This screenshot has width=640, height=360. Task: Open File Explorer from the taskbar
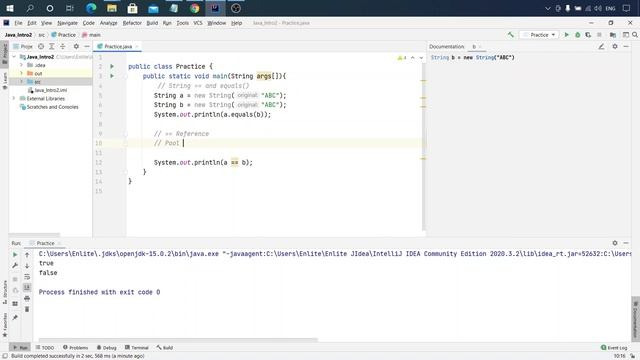pos(112,8)
